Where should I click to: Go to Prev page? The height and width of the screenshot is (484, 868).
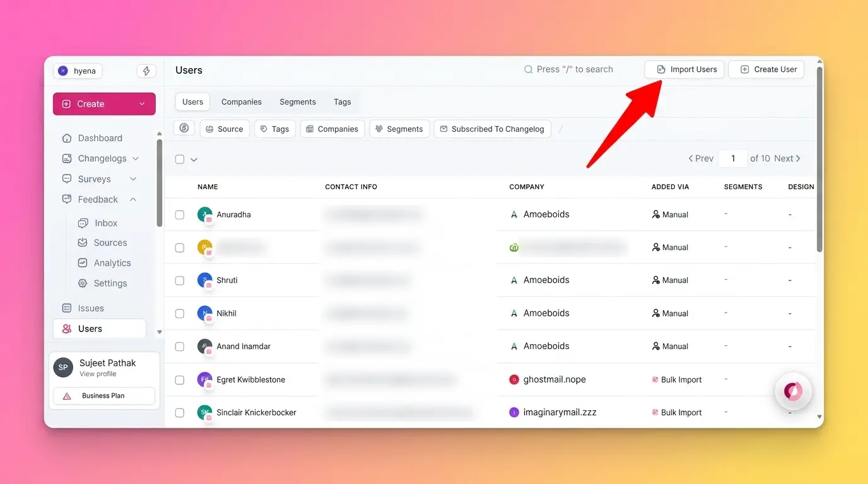click(701, 159)
